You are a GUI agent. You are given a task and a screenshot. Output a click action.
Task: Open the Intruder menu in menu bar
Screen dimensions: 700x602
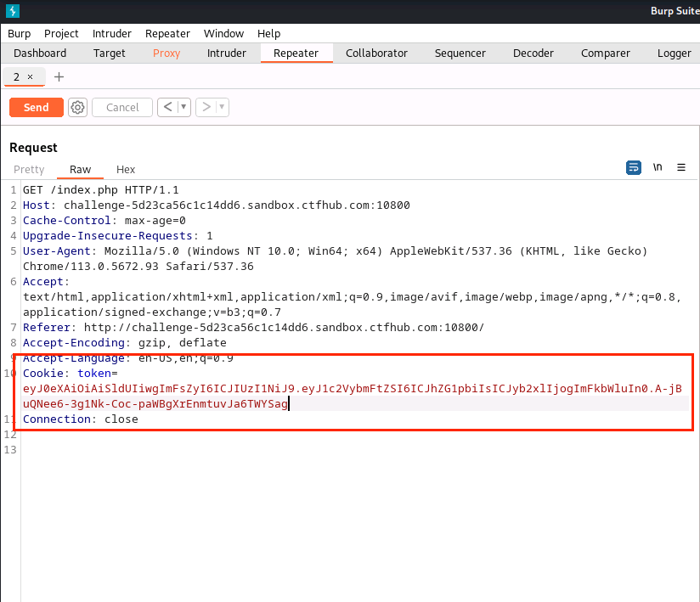pos(112,33)
